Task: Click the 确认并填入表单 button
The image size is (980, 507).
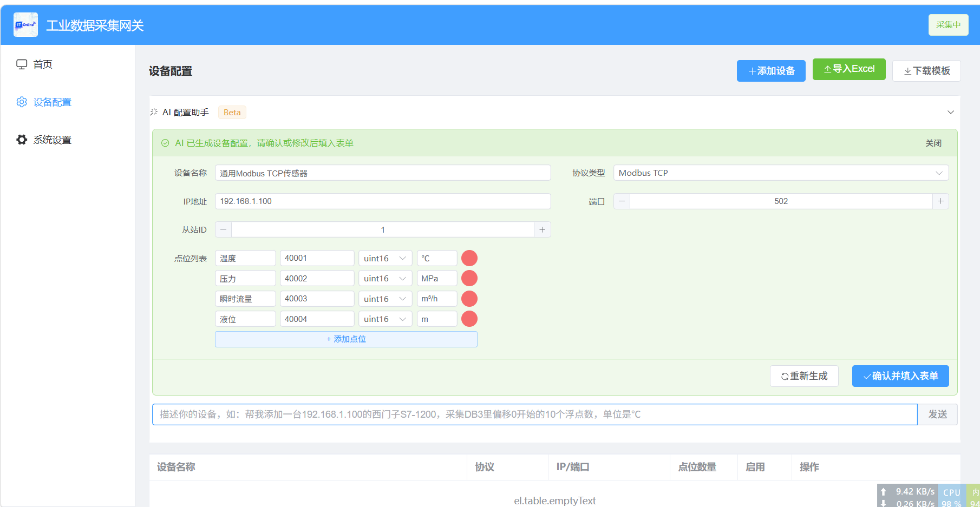Action: (900, 376)
